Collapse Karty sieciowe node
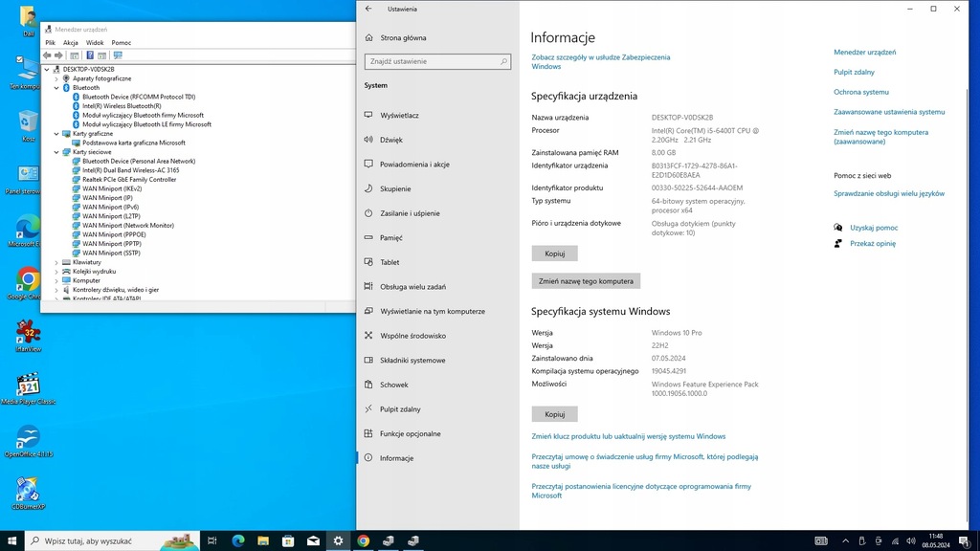The width and height of the screenshot is (980, 551). [56, 152]
